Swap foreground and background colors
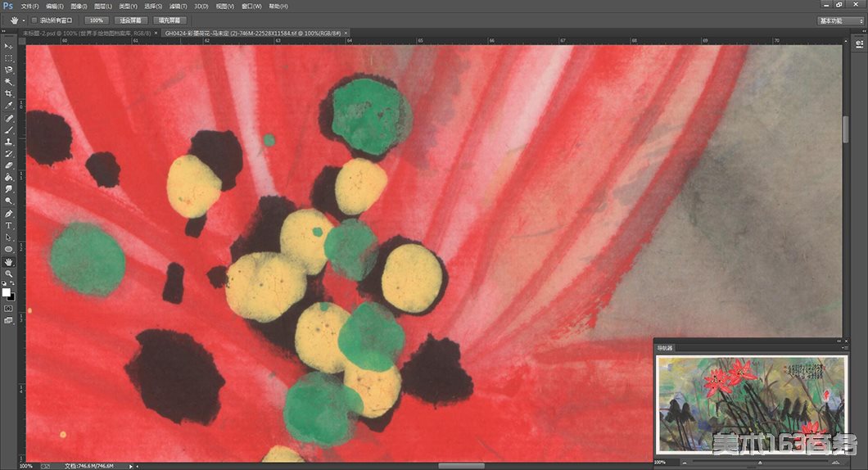Viewport: 868px width, 470px height. (12, 283)
